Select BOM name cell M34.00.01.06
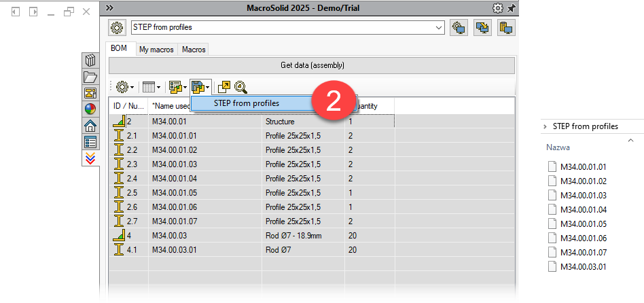 pos(205,207)
